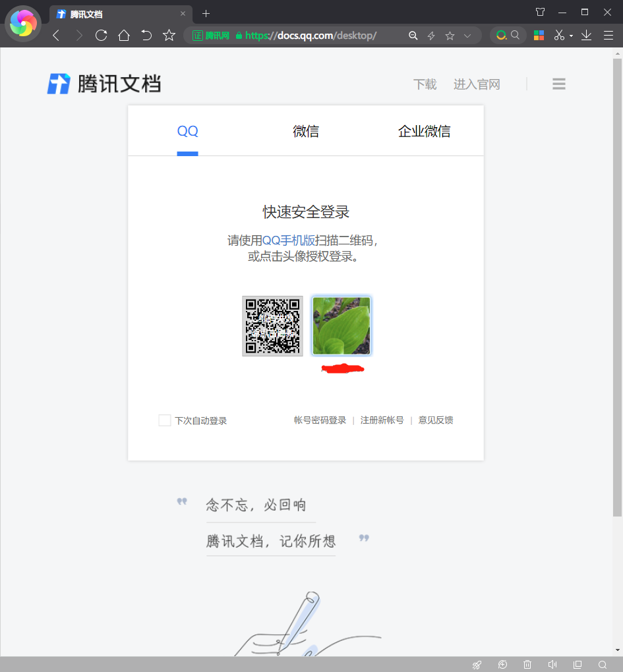Expand the address bar dropdown arrow

pyautogui.click(x=468, y=36)
